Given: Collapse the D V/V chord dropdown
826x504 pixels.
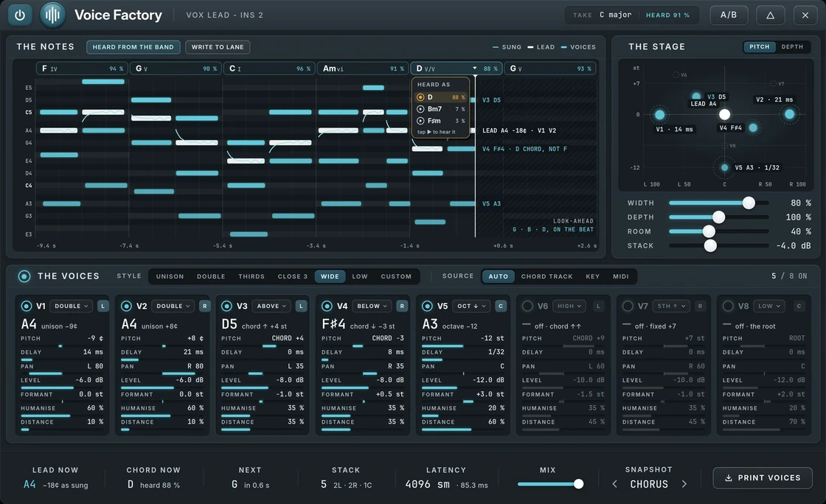Looking at the screenshot, I should tap(474, 69).
